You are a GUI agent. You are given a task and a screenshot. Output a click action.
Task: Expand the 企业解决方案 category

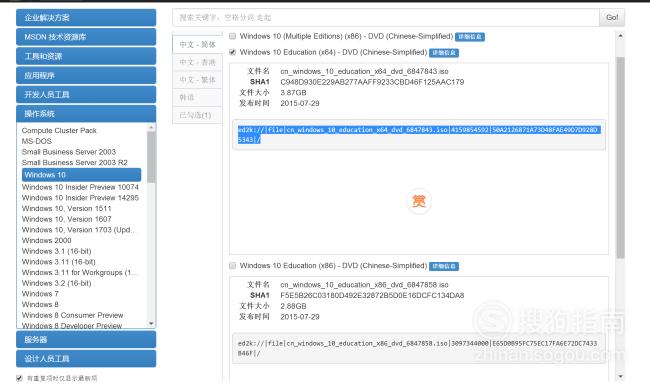tap(86, 17)
